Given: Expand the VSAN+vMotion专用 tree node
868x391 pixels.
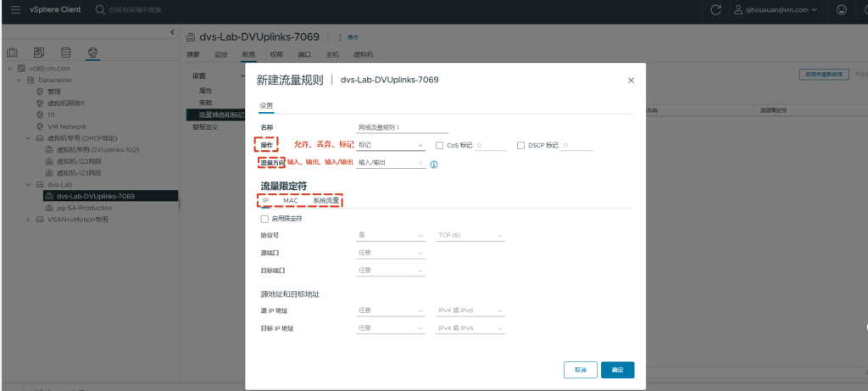Looking at the screenshot, I should click(28, 220).
